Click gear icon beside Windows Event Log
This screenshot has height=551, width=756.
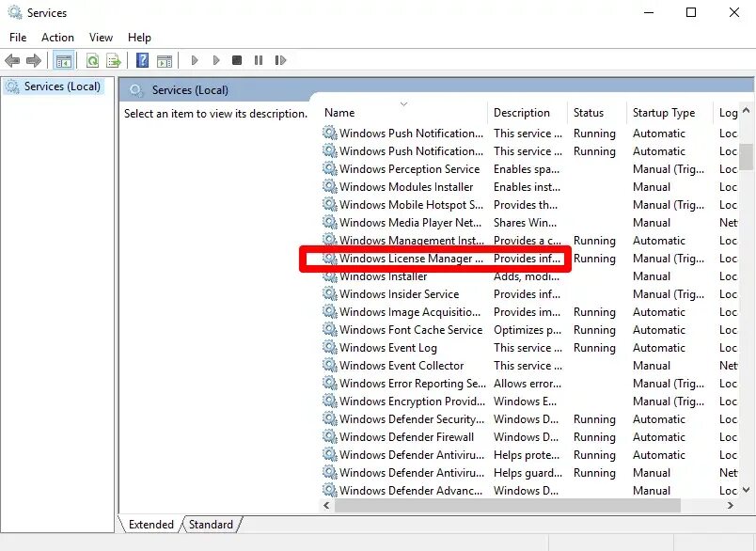click(330, 347)
